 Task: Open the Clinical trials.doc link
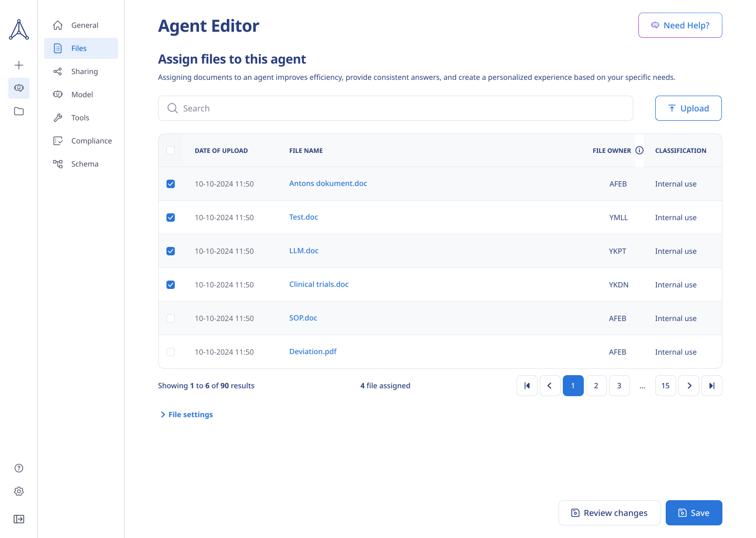pyautogui.click(x=319, y=284)
